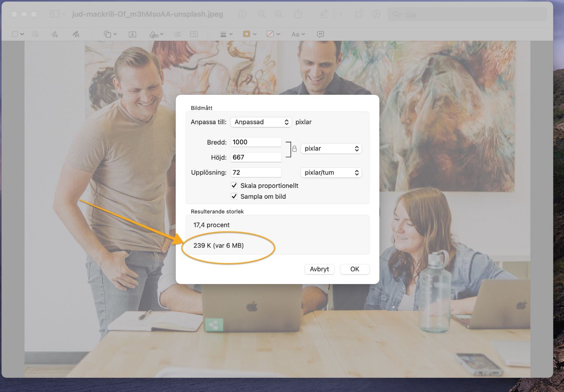The width and height of the screenshot is (564, 392).
Task: Click the image info icon
Action: pos(243,14)
